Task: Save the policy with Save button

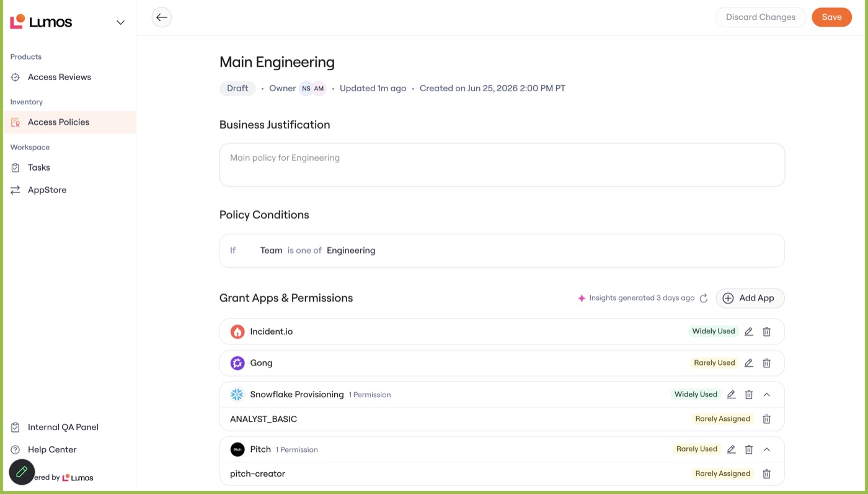Action: click(x=831, y=17)
